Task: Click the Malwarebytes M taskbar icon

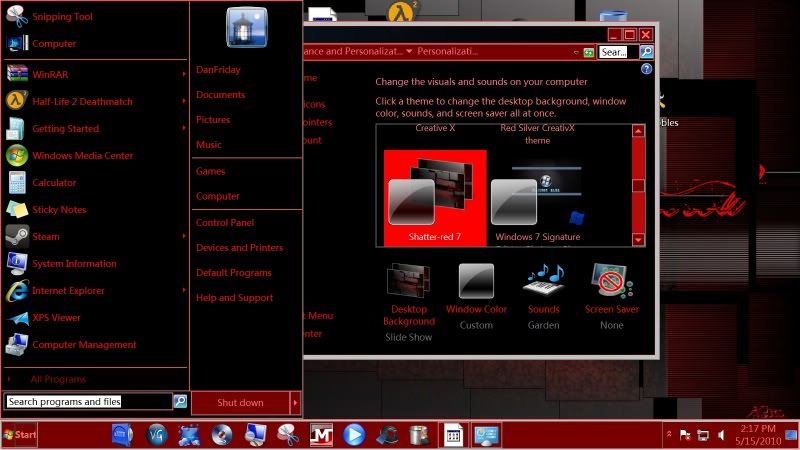Action: tap(321, 435)
